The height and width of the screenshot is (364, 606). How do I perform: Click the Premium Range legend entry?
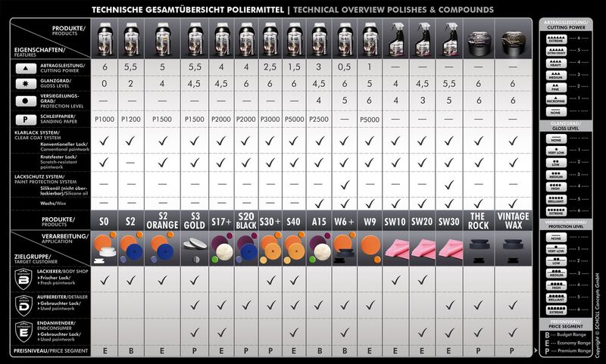point(567,351)
